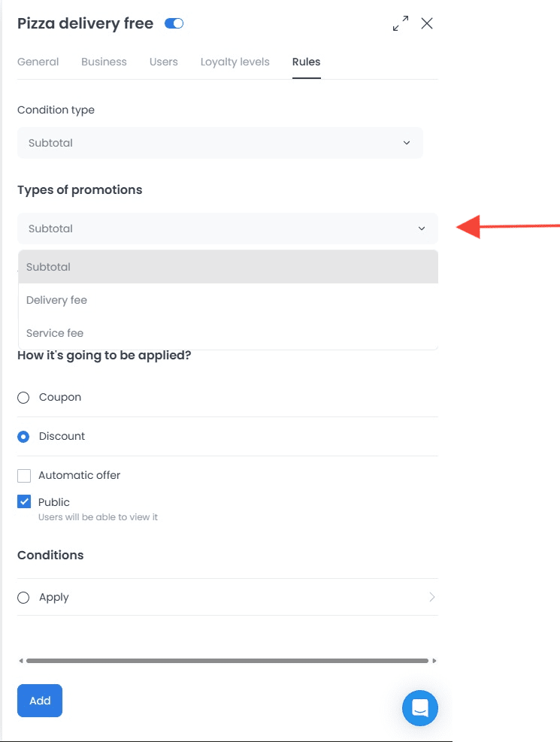This screenshot has width=560, height=742.
Task: Open the chat support bubble icon
Action: [420, 708]
